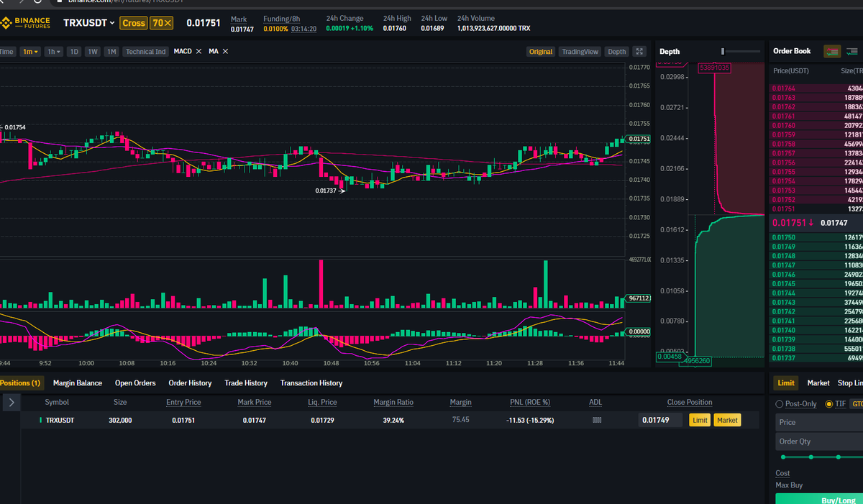Select the Stop Limit order type tab

(x=850, y=383)
